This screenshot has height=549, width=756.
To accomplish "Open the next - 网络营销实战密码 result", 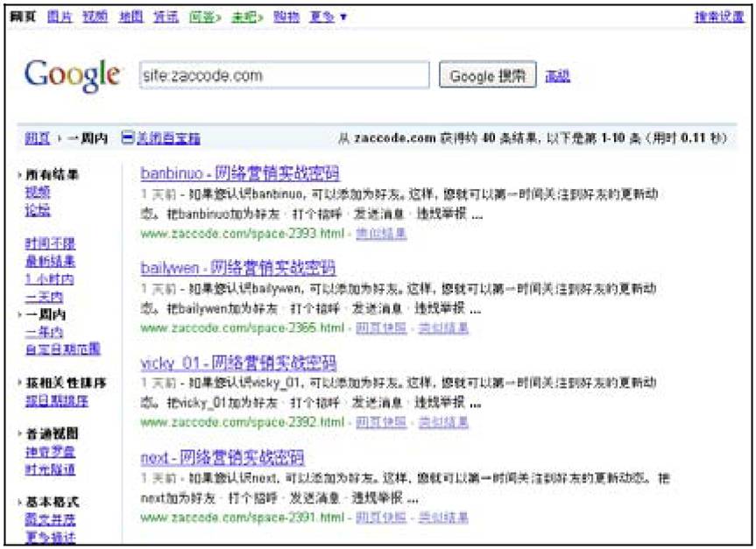I will coord(223,457).
